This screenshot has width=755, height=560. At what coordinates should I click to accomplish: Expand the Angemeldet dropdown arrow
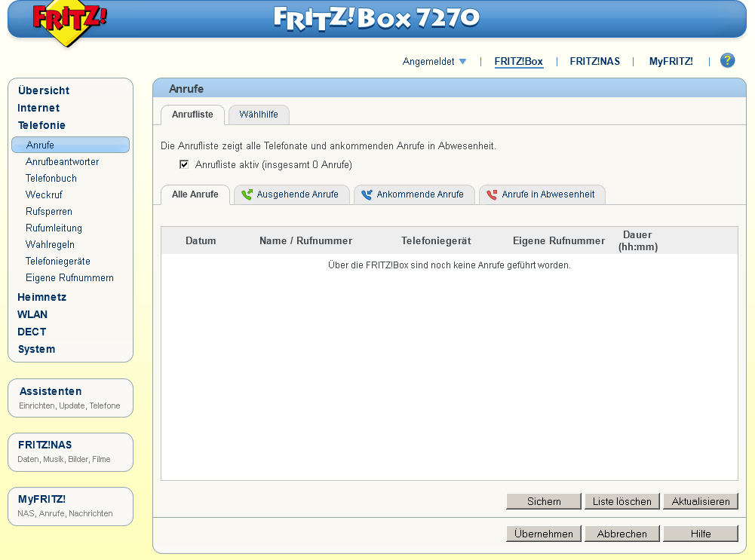(462, 62)
